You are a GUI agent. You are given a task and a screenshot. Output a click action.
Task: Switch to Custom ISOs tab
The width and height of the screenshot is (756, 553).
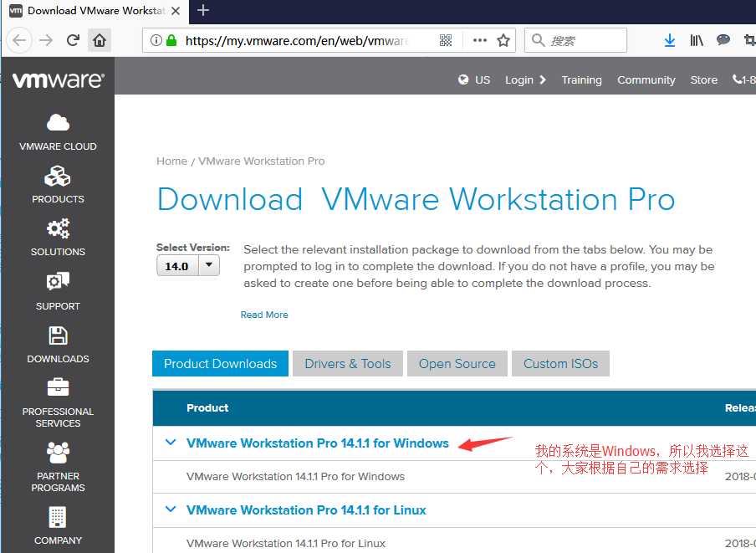click(561, 364)
